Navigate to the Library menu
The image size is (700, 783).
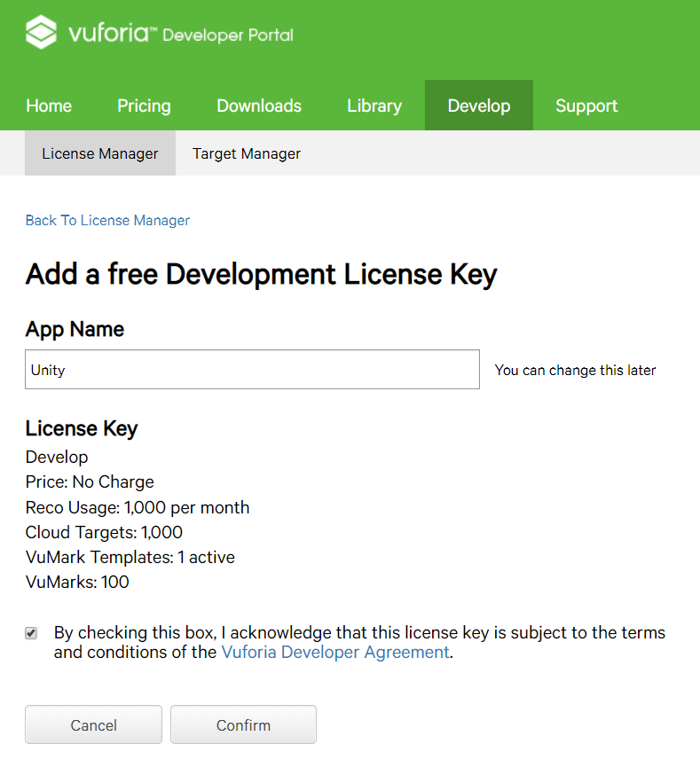[x=374, y=106]
